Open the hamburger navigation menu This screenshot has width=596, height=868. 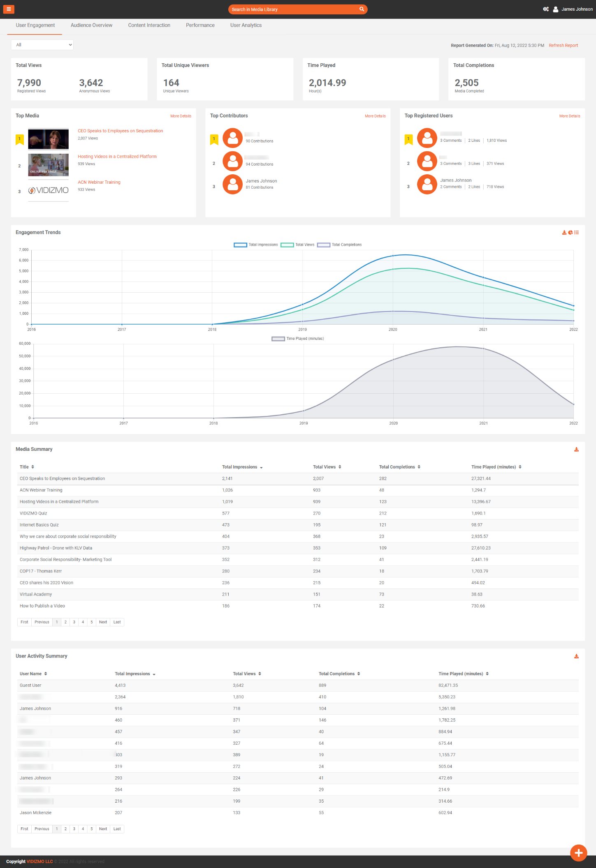[9, 9]
